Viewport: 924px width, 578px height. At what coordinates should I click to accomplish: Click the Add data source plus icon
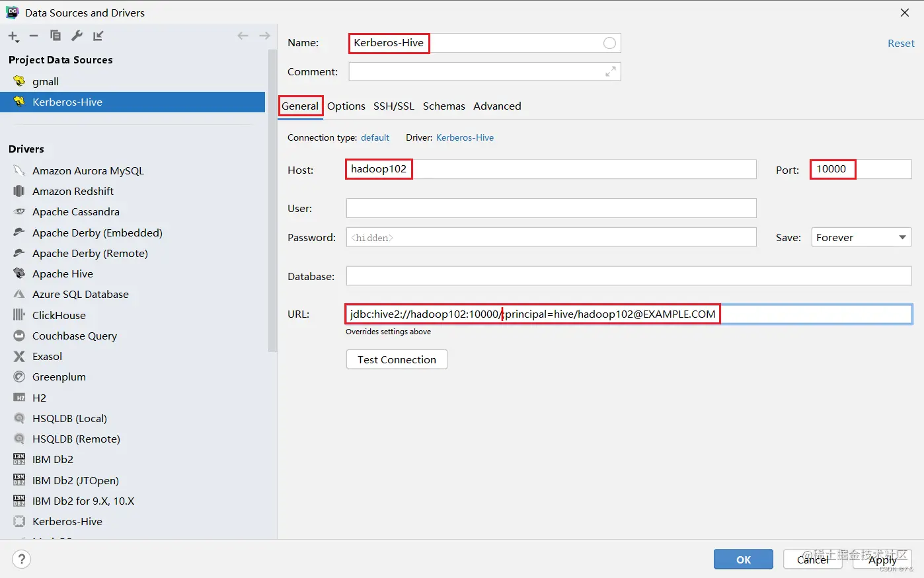point(13,36)
